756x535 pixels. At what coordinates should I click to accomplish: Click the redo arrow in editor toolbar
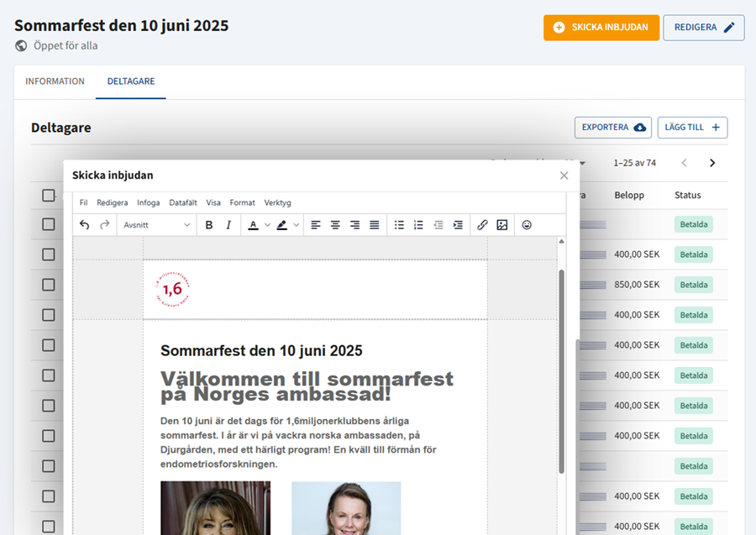pyautogui.click(x=105, y=225)
